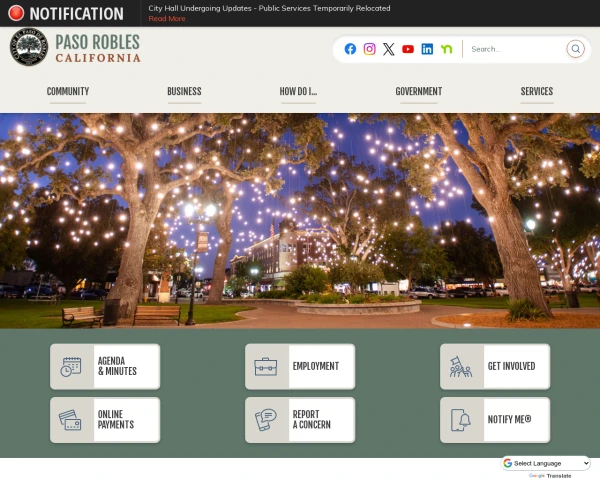Open the Services menu

536,91
